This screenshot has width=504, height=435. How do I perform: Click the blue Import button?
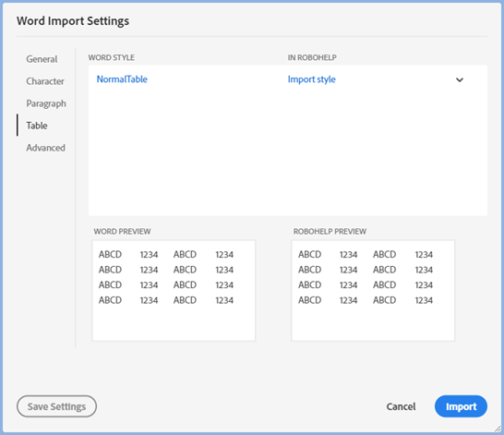tap(461, 406)
